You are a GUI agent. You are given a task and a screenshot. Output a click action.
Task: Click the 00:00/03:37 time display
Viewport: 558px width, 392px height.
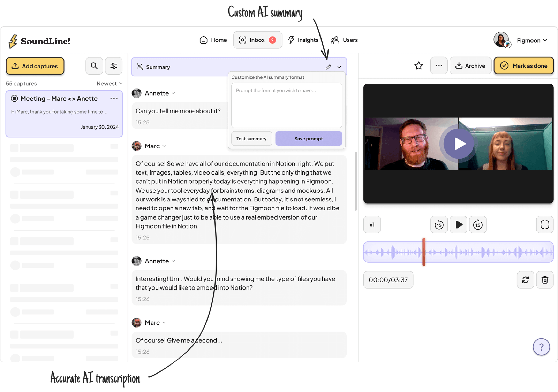point(388,280)
